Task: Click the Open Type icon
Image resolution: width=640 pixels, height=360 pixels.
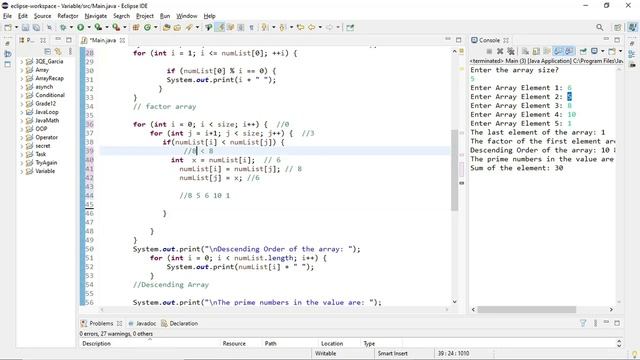Action: coord(167,27)
